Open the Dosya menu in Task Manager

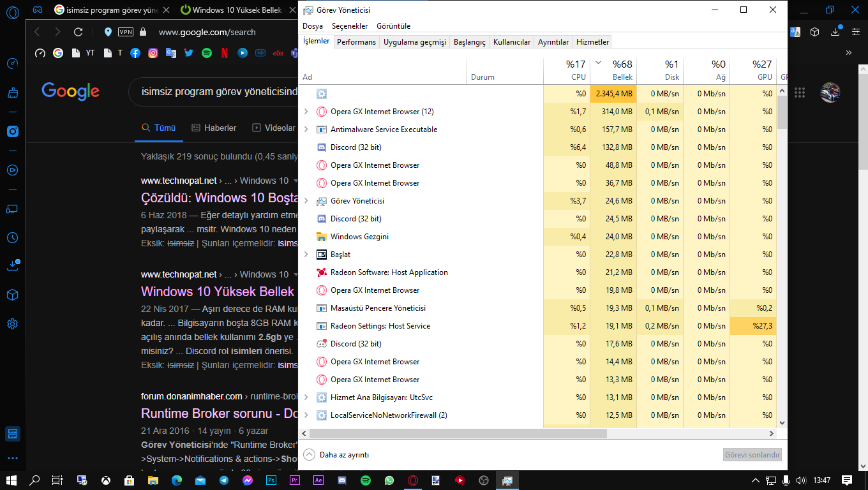point(313,26)
